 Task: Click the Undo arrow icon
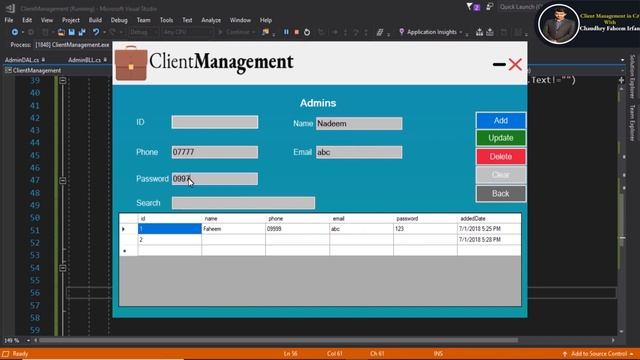[96, 32]
